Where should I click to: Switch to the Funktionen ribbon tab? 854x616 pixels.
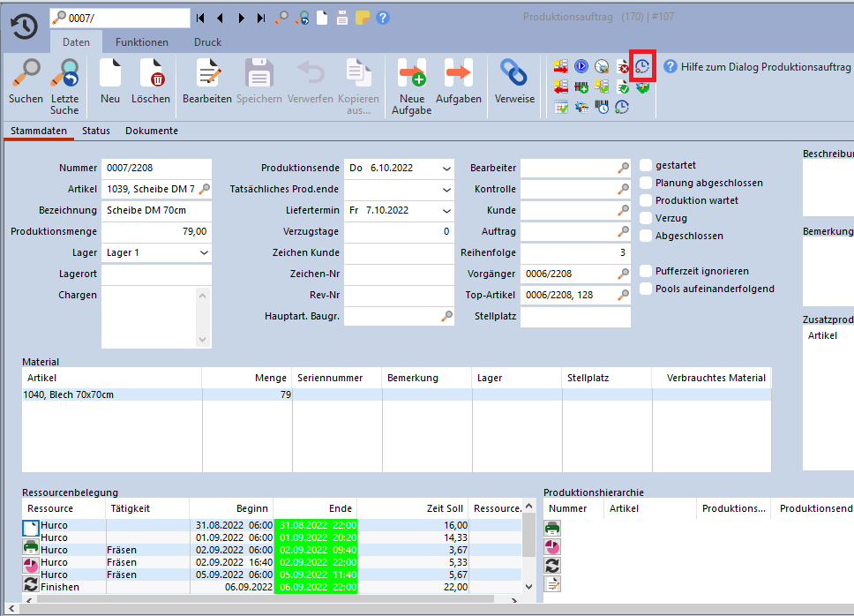pos(142,41)
